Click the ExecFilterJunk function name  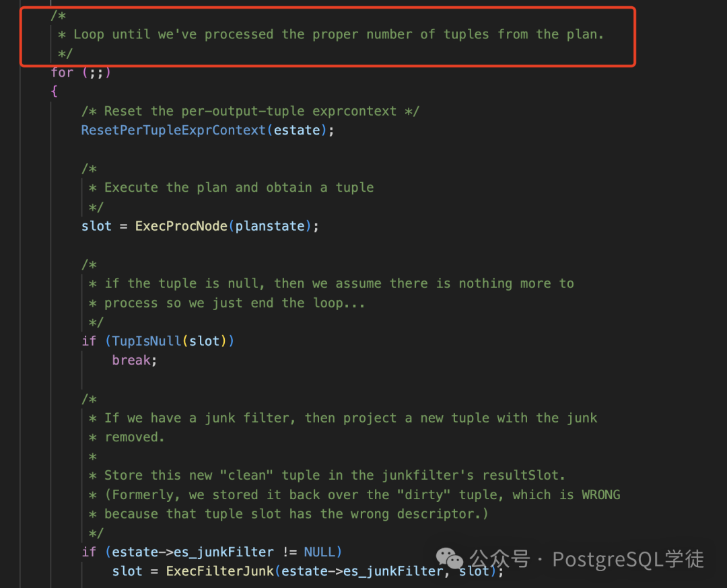(x=219, y=571)
